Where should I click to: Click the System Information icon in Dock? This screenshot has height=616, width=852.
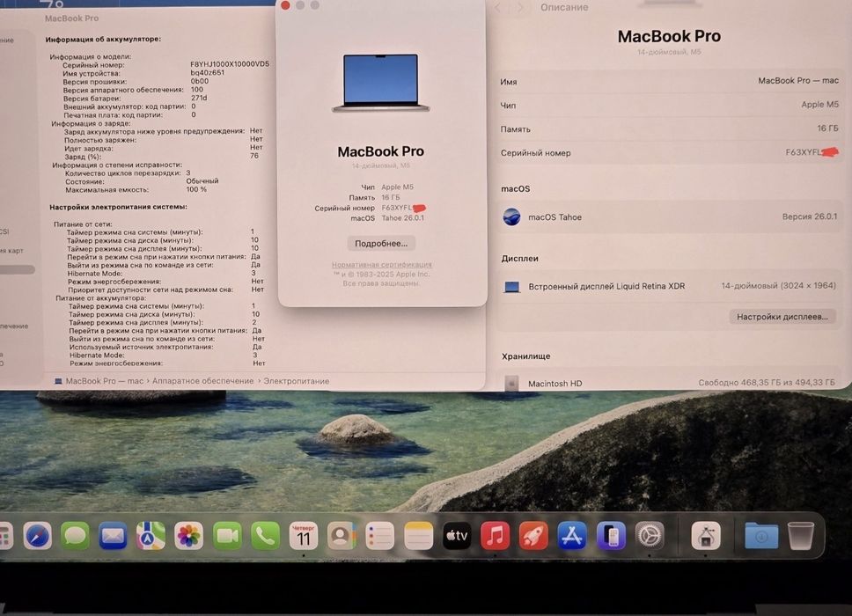pyautogui.click(x=706, y=536)
